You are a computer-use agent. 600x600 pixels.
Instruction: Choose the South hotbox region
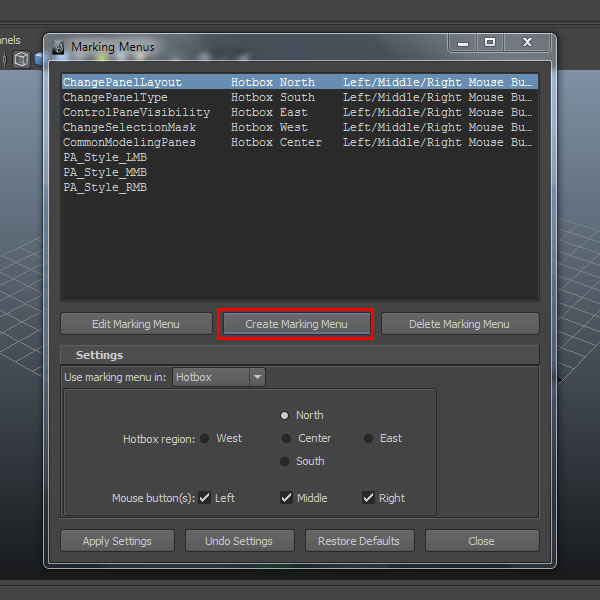[x=284, y=461]
